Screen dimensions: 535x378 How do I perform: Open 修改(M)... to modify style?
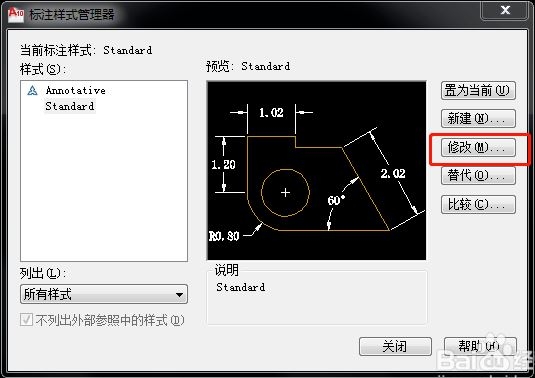[x=478, y=147]
